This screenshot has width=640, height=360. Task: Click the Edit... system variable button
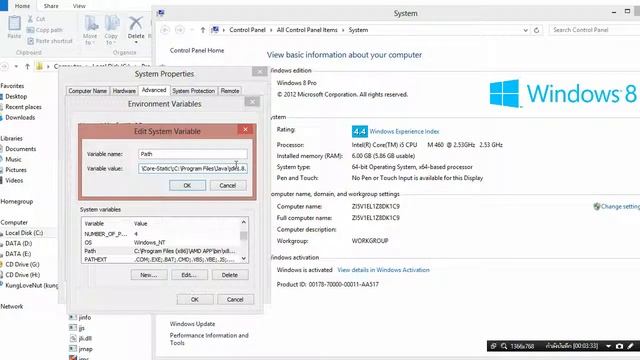click(x=189, y=275)
